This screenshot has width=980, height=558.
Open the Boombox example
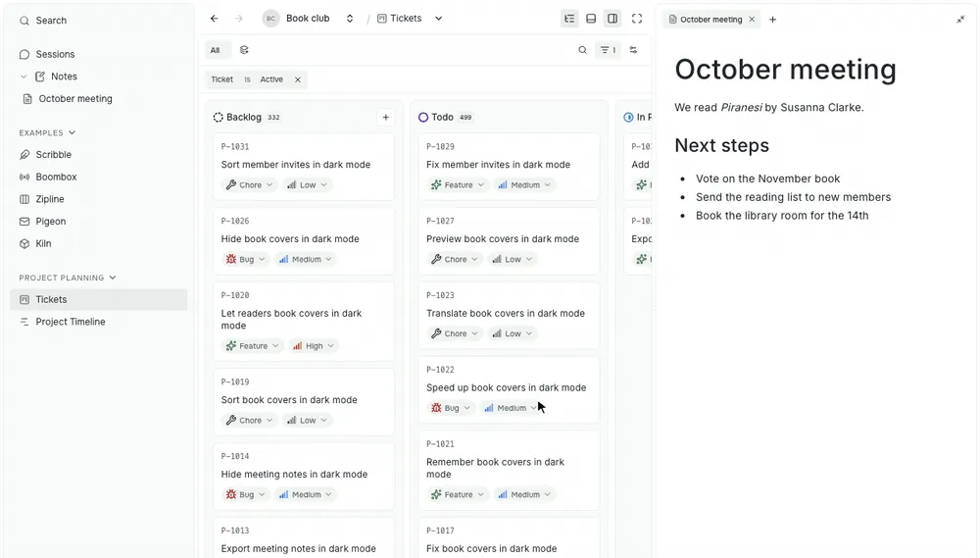pos(56,178)
